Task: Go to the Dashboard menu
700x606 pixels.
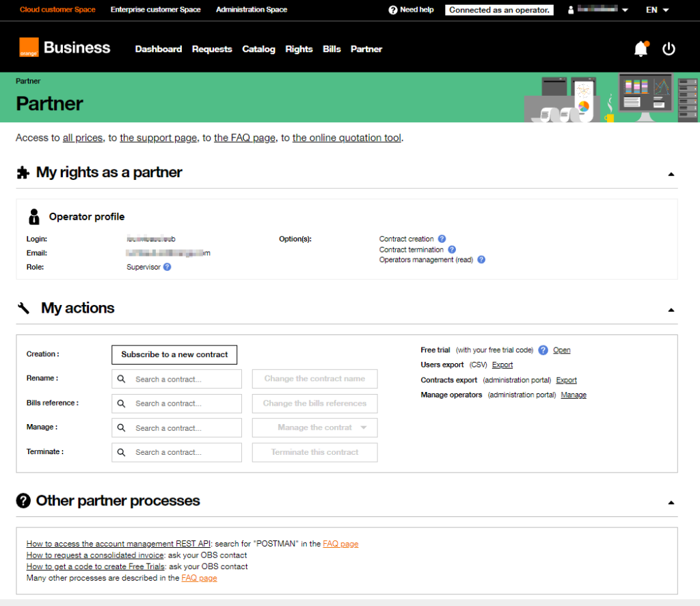Action: click(x=159, y=49)
